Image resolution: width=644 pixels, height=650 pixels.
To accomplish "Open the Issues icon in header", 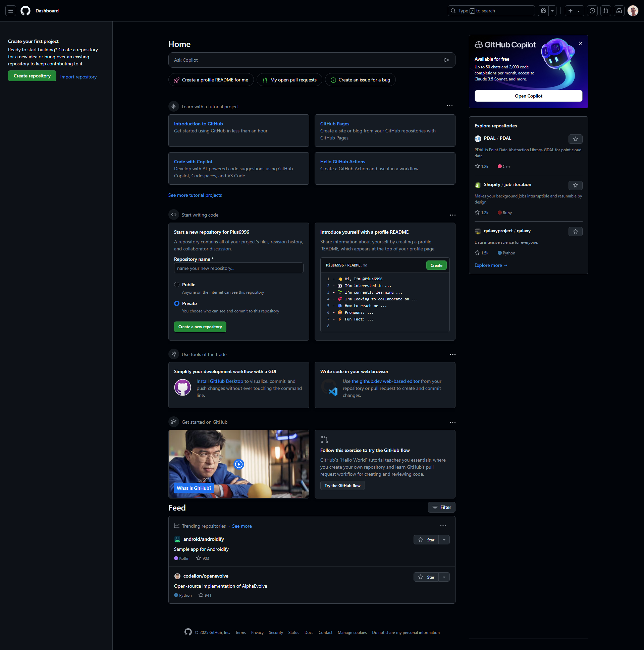I will pos(592,11).
